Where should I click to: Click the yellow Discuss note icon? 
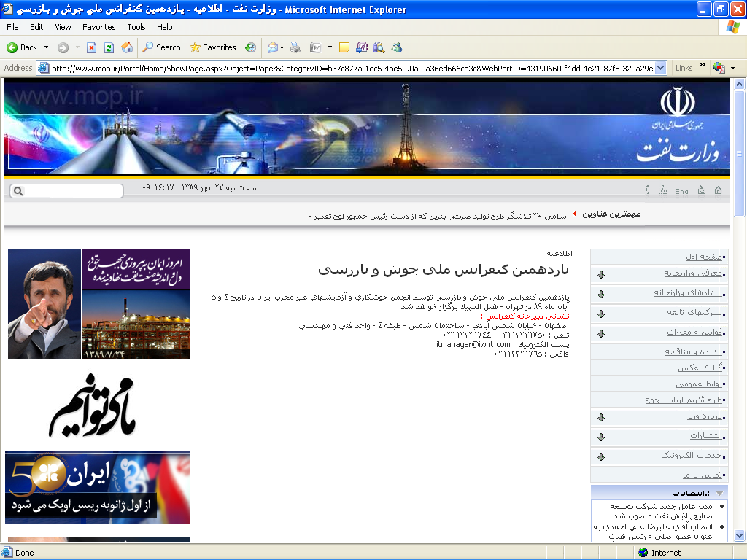pyautogui.click(x=344, y=47)
